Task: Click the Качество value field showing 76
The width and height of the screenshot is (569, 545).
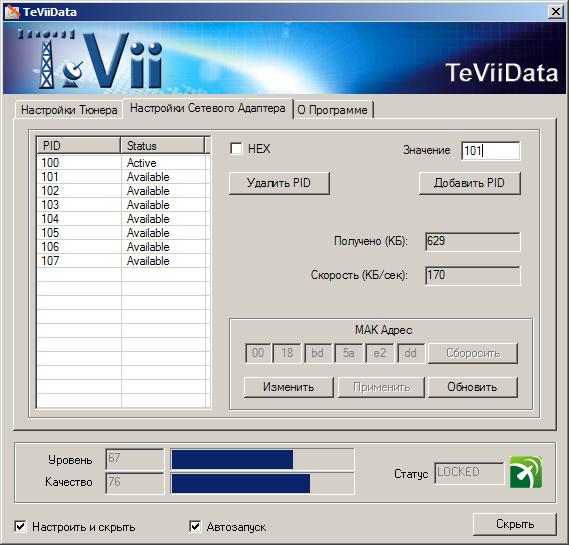Action: pos(135,483)
